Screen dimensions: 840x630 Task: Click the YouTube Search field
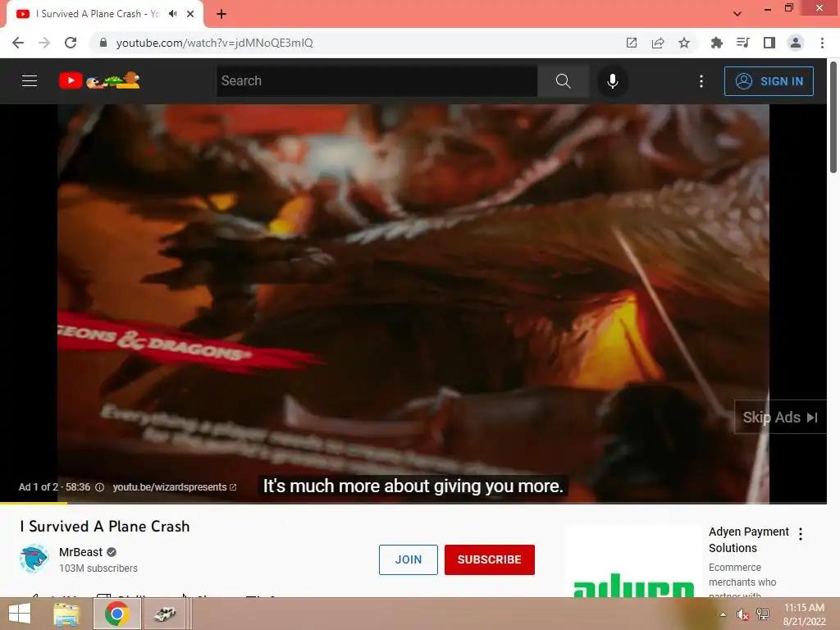point(377,81)
